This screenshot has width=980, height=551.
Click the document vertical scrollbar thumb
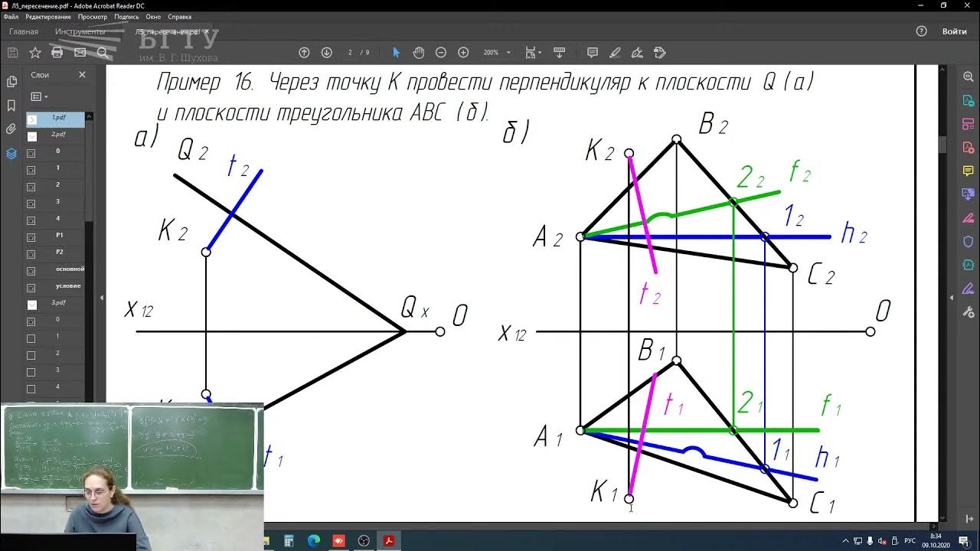pyautogui.click(x=942, y=145)
